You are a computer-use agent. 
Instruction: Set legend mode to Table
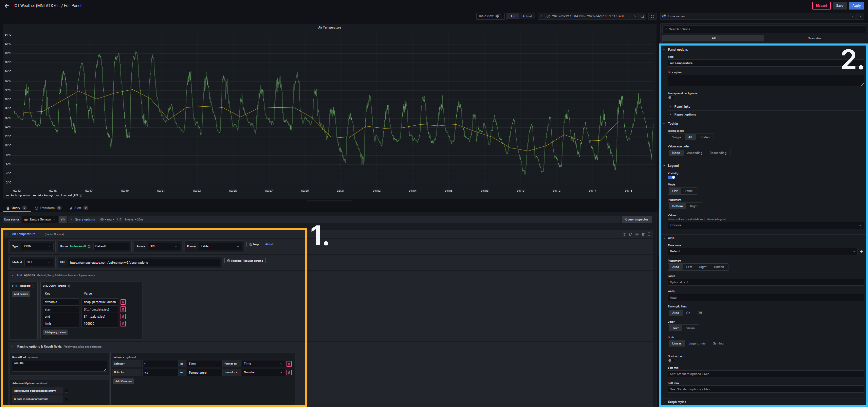coord(688,191)
